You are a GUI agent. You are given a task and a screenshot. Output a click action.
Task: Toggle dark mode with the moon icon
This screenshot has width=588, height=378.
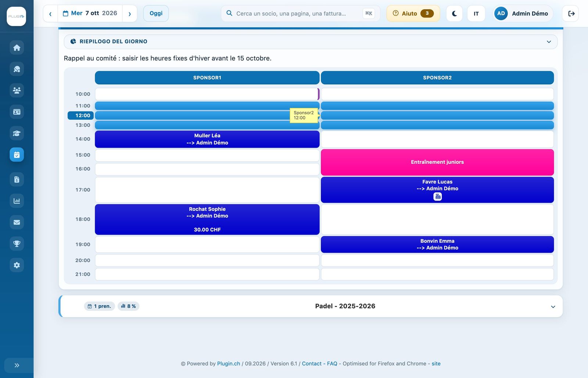[x=454, y=14]
